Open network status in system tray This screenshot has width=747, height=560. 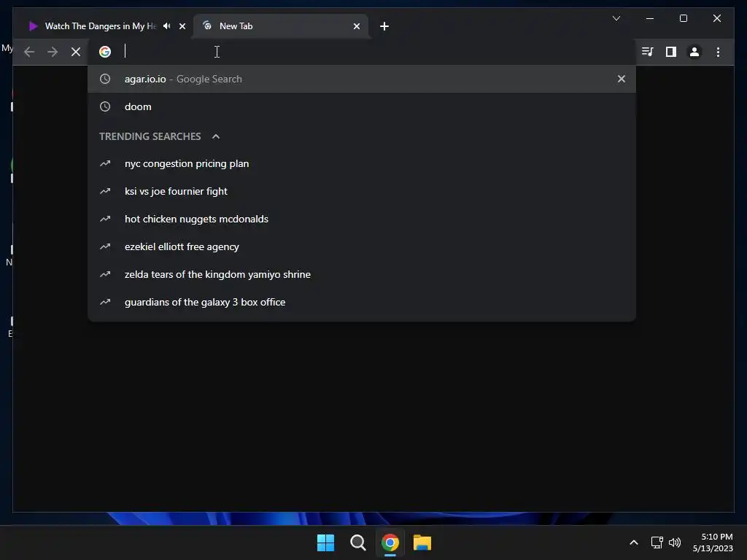pos(657,542)
